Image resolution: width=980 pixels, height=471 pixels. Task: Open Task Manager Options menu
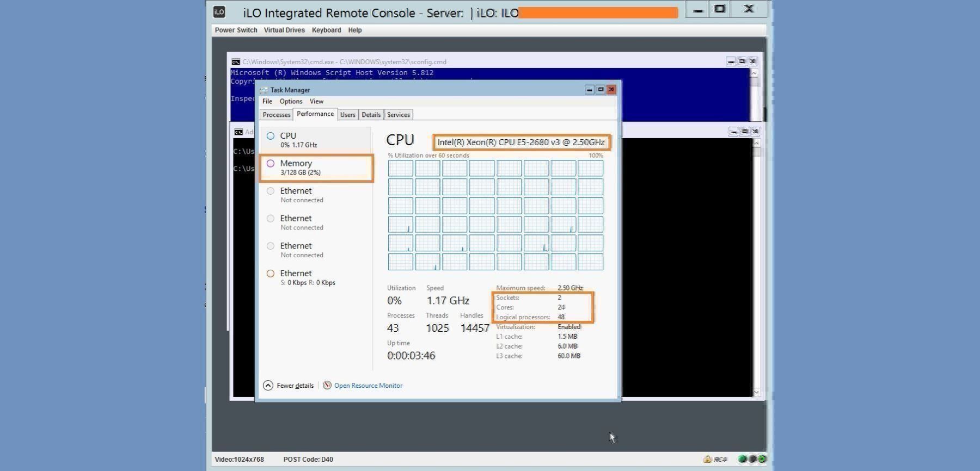(291, 101)
